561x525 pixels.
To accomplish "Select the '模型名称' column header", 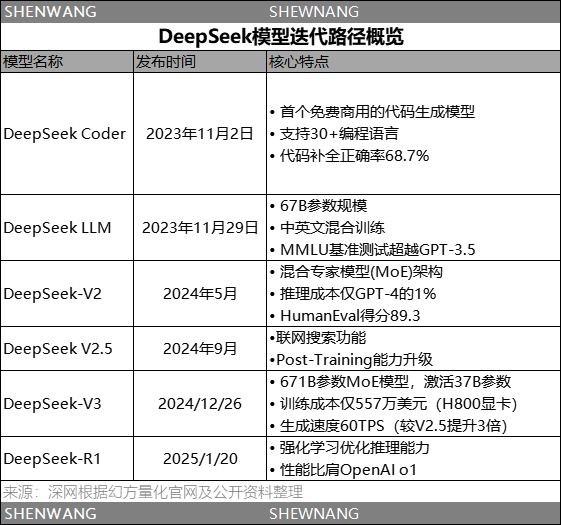I will [67, 62].
